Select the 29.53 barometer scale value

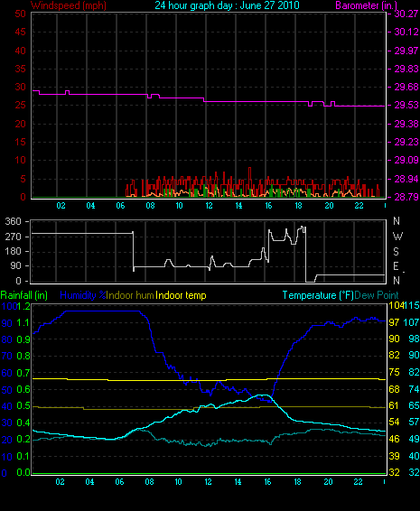(x=406, y=106)
